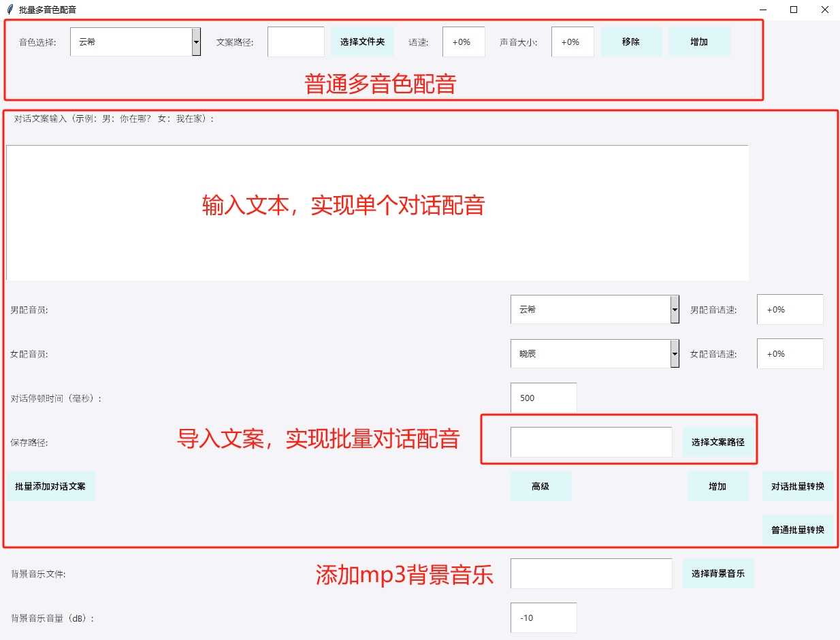The width and height of the screenshot is (840, 640).
Task: Click the feather app icon in title bar
Action: click(x=10, y=10)
